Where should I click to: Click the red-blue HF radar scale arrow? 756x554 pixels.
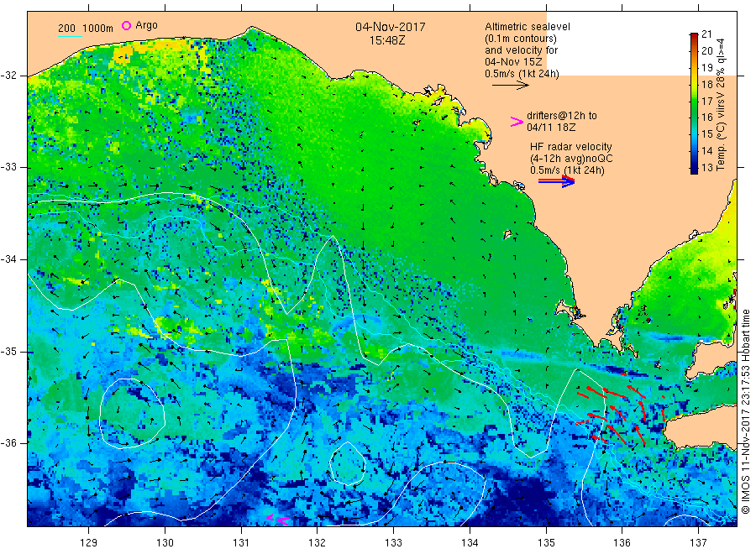(x=556, y=181)
